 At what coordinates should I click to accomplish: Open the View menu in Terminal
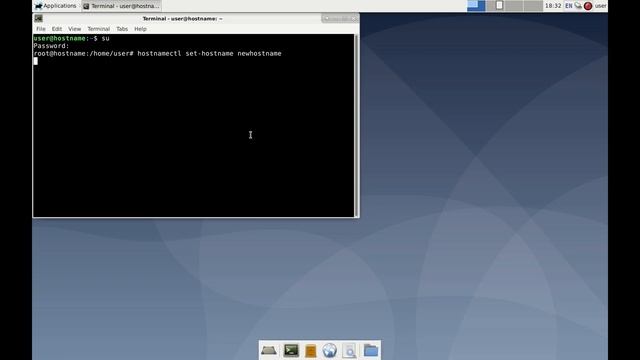tap(74, 29)
